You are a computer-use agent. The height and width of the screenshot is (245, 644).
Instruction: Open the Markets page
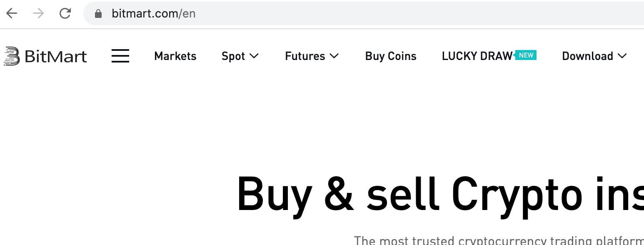coord(175,56)
